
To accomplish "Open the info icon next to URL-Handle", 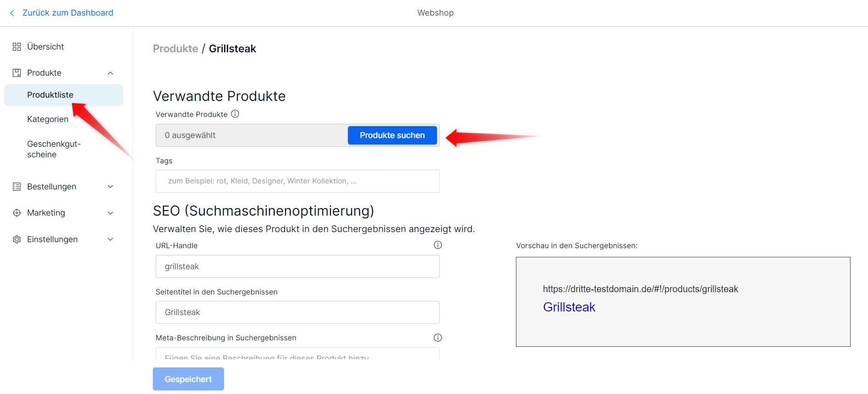I will point(437,245).
